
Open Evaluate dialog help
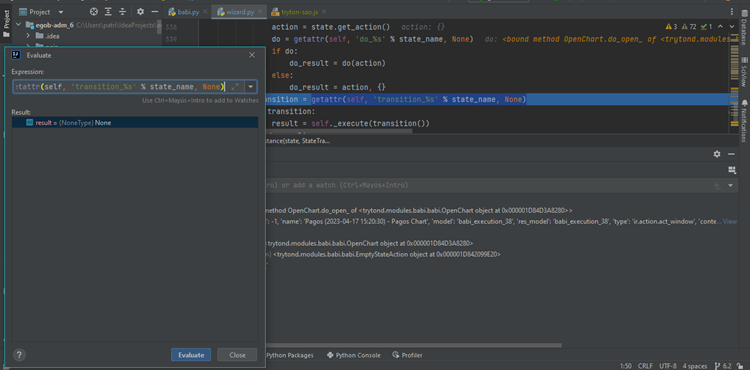[x=19, y=355]
